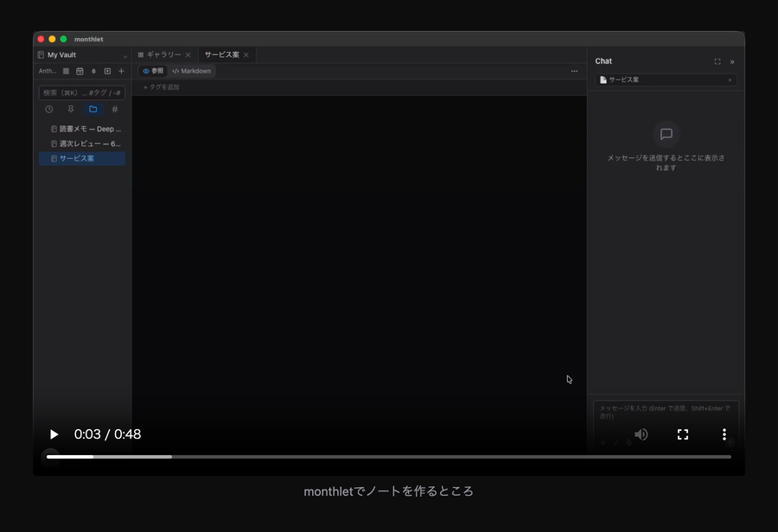Image resolution: width=778 pixels, height=532 pixels.
Task: Open the calendar icon in sidebar toolbar
Action: [x=80, y=71]
